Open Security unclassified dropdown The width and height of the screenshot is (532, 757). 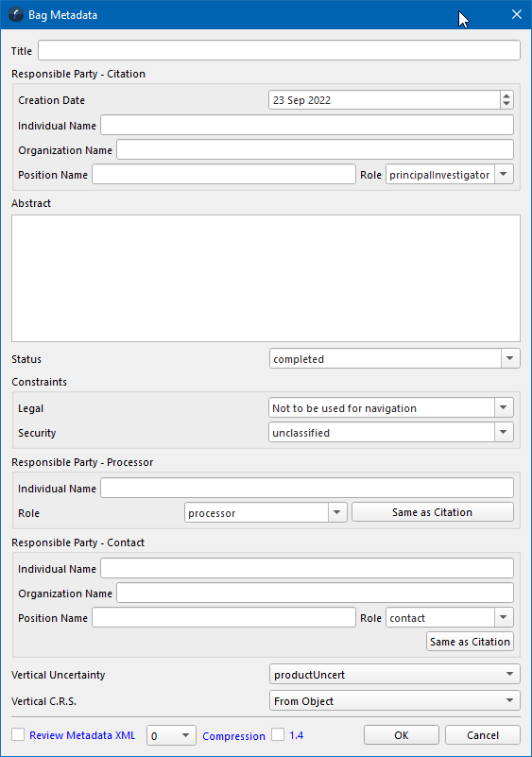point(504,433)
